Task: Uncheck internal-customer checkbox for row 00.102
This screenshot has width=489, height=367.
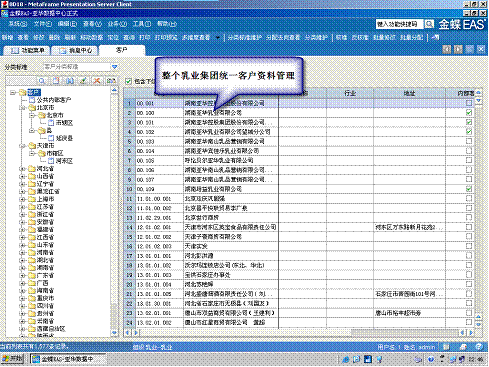Action: click(x=469, y=132)
